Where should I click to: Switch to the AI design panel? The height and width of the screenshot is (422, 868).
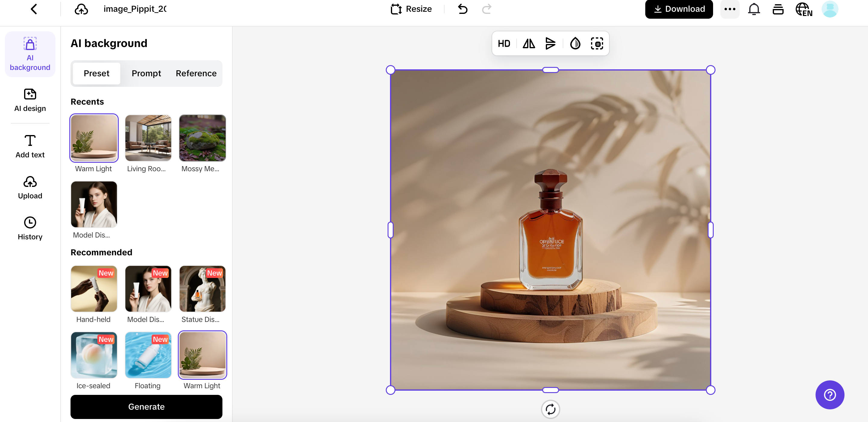click(x=30, y=100)
